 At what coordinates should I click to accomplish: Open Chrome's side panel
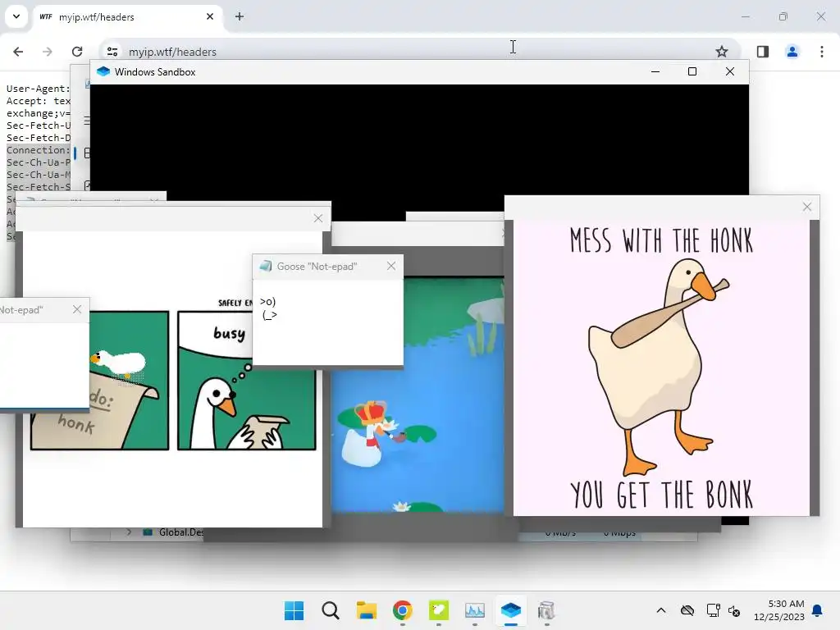[763, 52]
